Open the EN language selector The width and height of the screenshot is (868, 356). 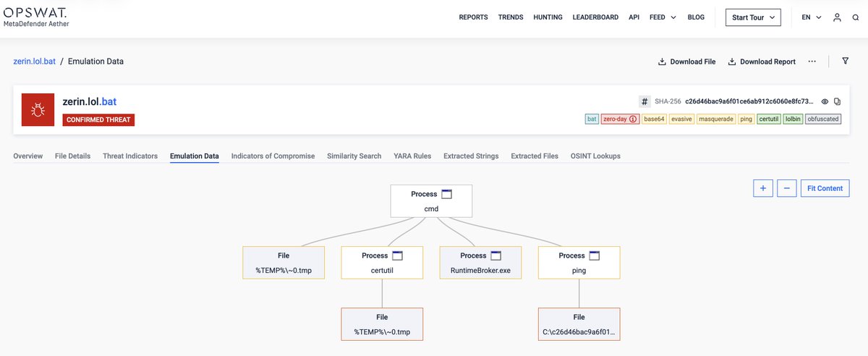pos(811,17)
